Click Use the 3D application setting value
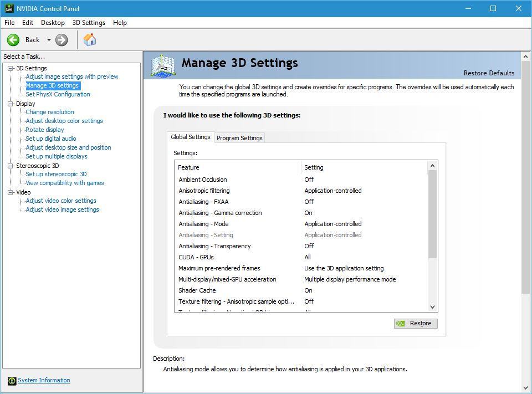532x394 pixels. 344,268
